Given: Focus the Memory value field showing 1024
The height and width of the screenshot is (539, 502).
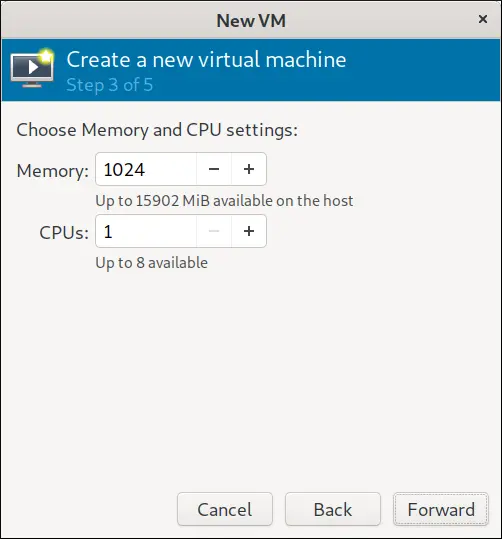Looking at the screenshot, I should click(x=146, y=169).
